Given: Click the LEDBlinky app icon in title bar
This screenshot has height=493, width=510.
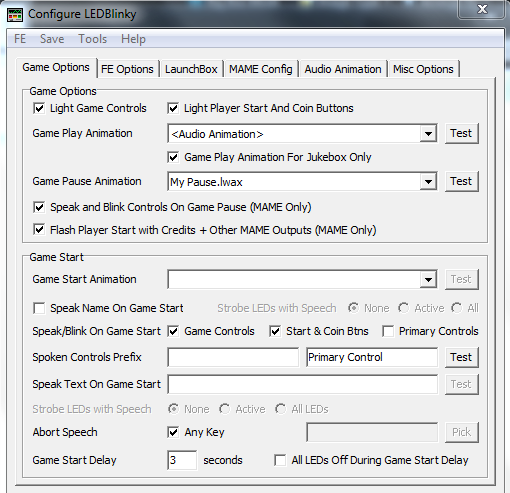Looking at the screenshot, I should pyautogui.click(x=15, y=15).
